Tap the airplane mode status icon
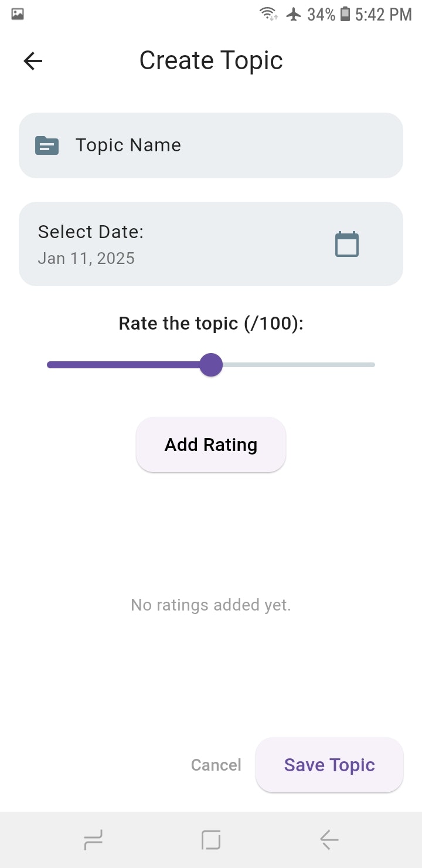The height and width of the screenshot is (868, 422). [x=294, y=15]
